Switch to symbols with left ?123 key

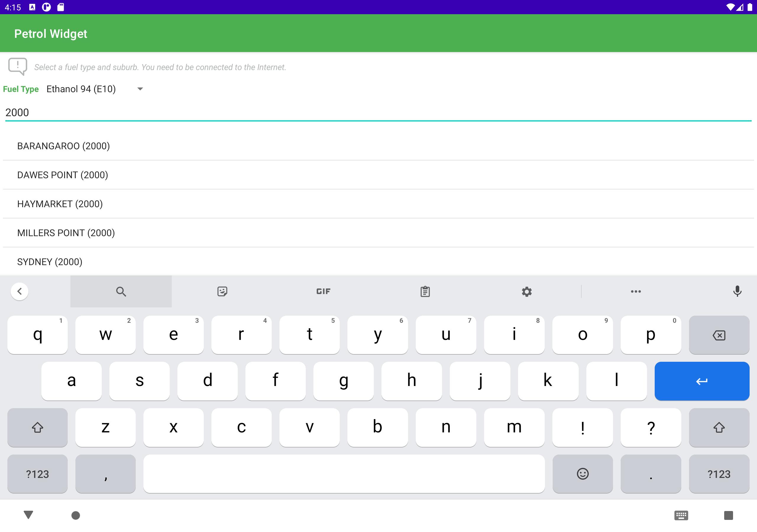tap(38, 474)
